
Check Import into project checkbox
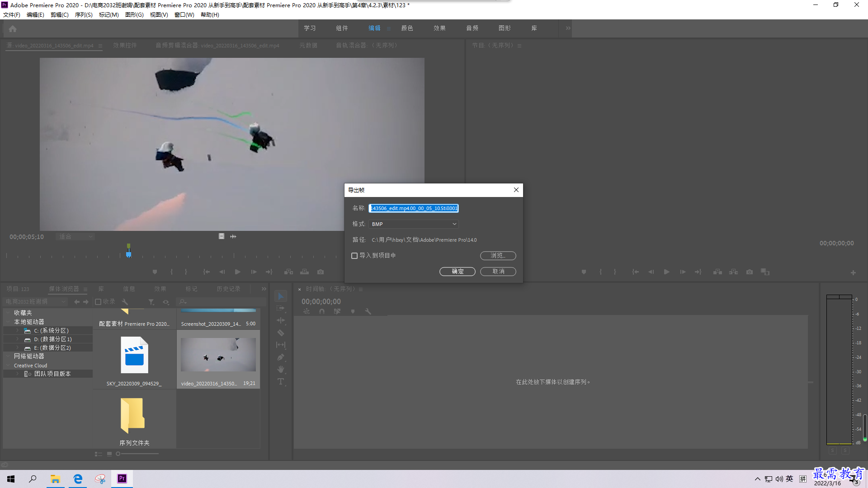pos(354,256)
